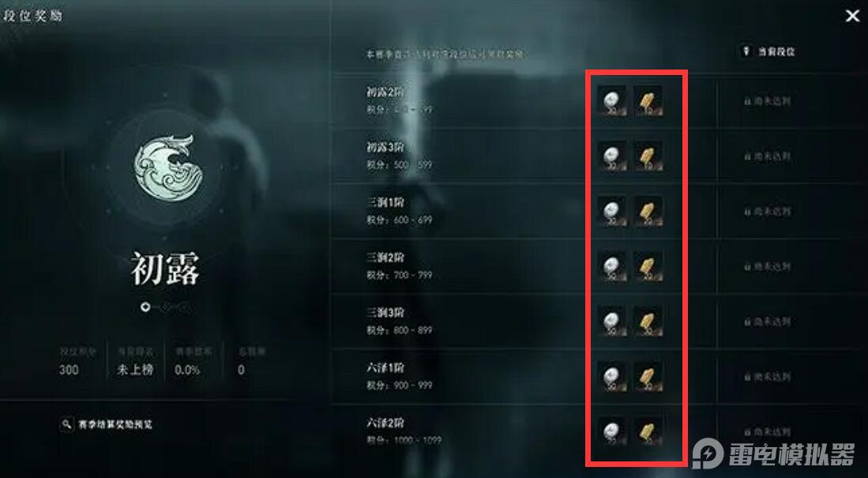Click the silver coin reward in 初露2阶 row

611,101
